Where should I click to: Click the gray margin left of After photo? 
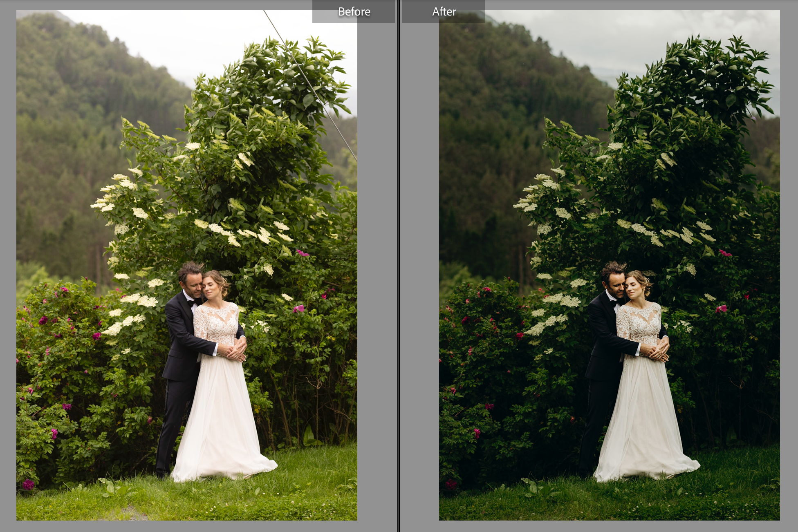pyautogui.click(x=419, y=266)
